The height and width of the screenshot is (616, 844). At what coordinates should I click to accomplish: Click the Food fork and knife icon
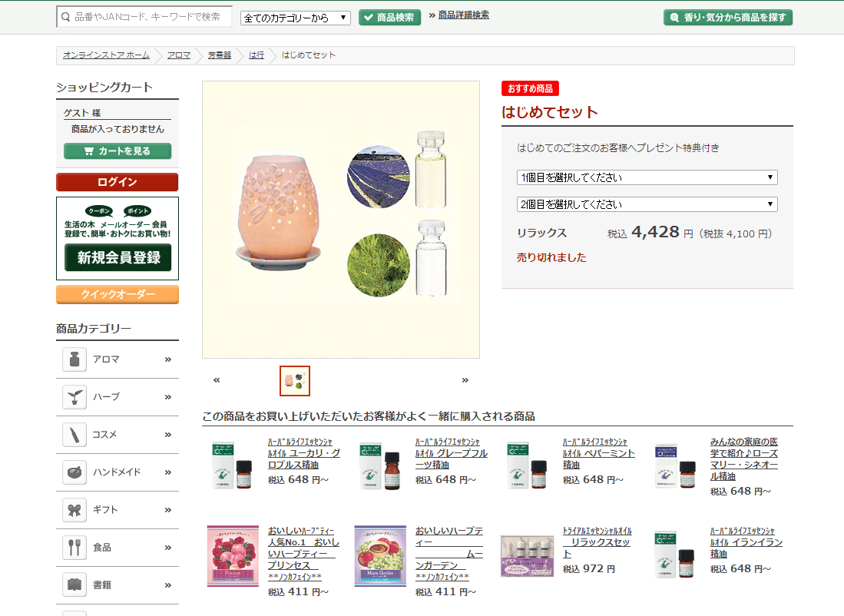74,548
